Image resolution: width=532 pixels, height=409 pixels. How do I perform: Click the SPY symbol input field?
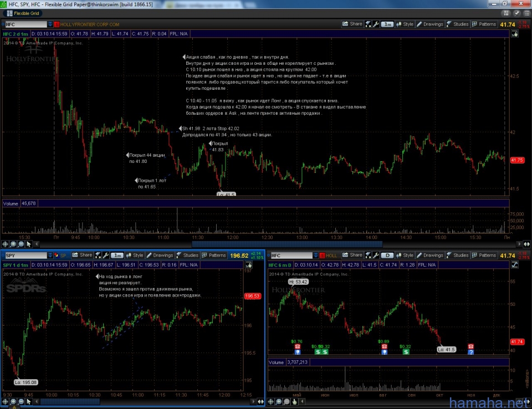(x=25, y=255)
